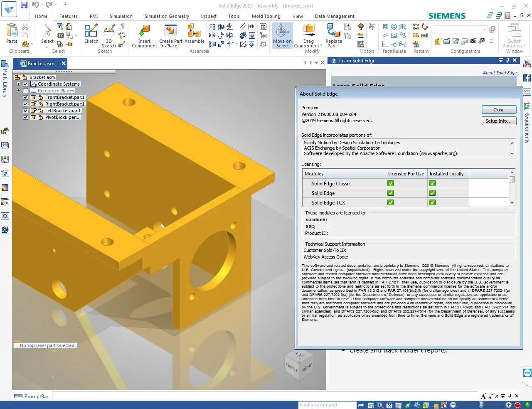Screen dimensions: 532x409
Task: Click the red record button in status bar
Action: (x=517, y=405)
